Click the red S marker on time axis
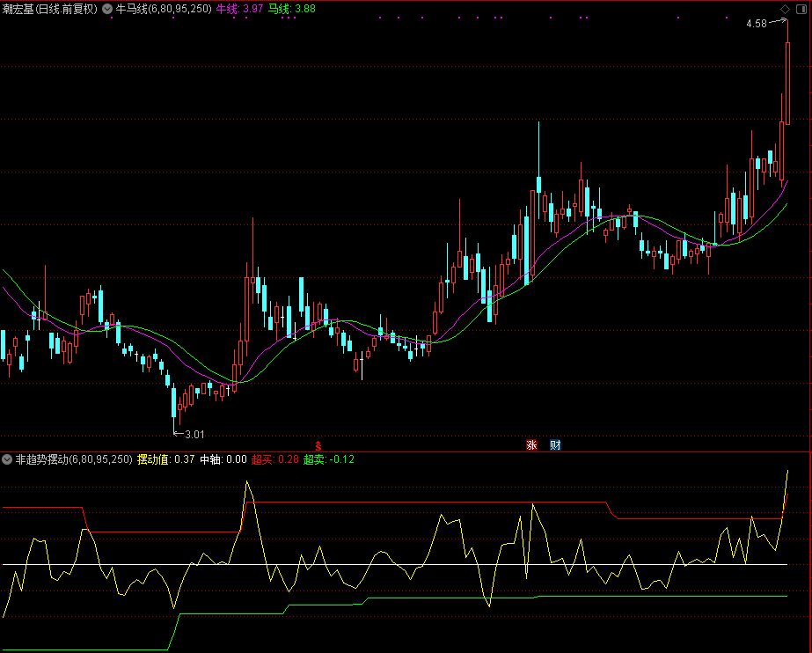The width and height of the screenshot is (812, 653). [318, 444]
